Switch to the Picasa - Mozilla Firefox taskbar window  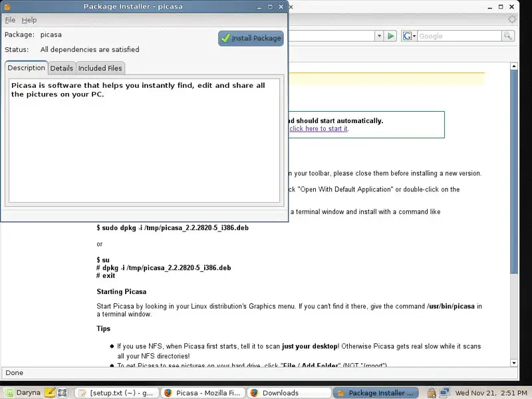pyautogui.click(x=203, y=393)
